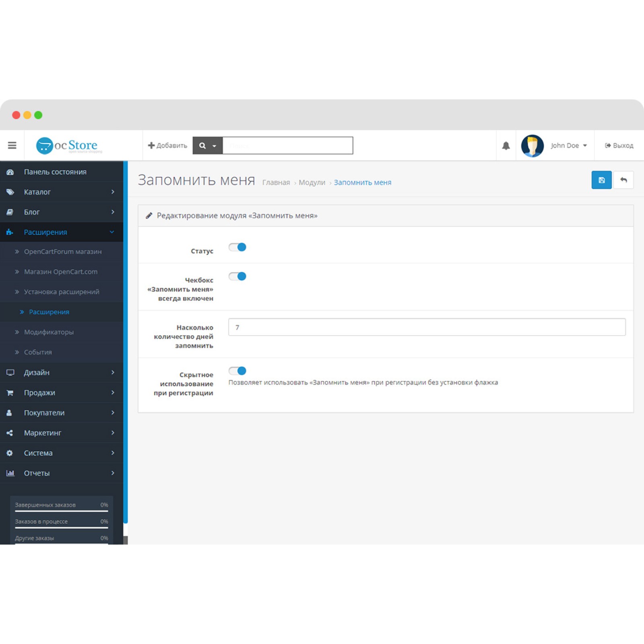The width and height of the screenshot is (644, 644).
Task: Click Запомнить меня breadcrumb link
Action: point(362,182)
